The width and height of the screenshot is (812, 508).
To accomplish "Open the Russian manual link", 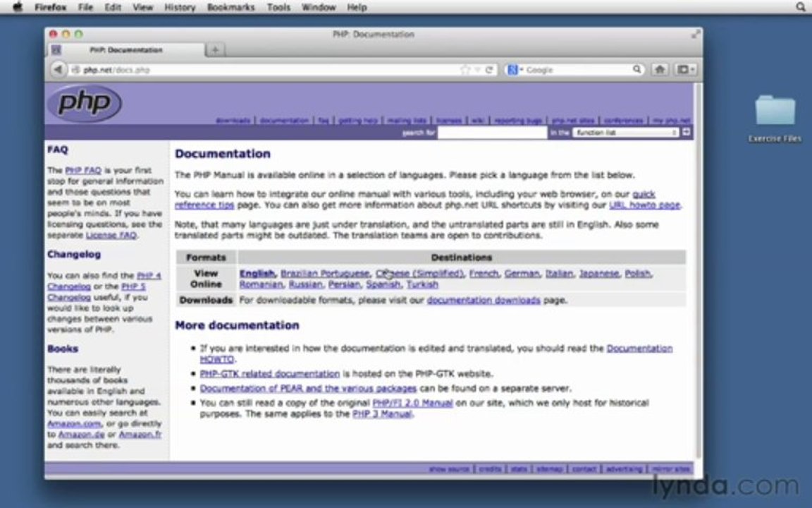I will click(x=305, y=284).
